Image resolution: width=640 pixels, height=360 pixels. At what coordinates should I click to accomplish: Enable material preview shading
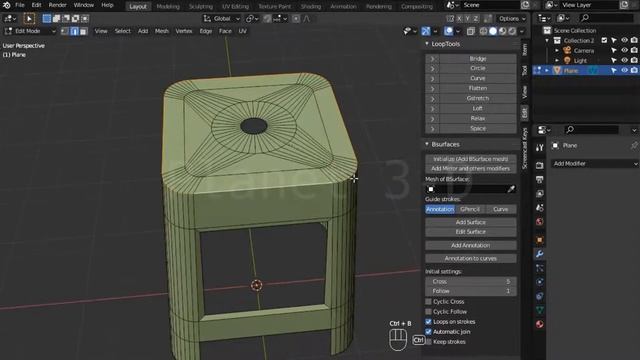(502, 31)
